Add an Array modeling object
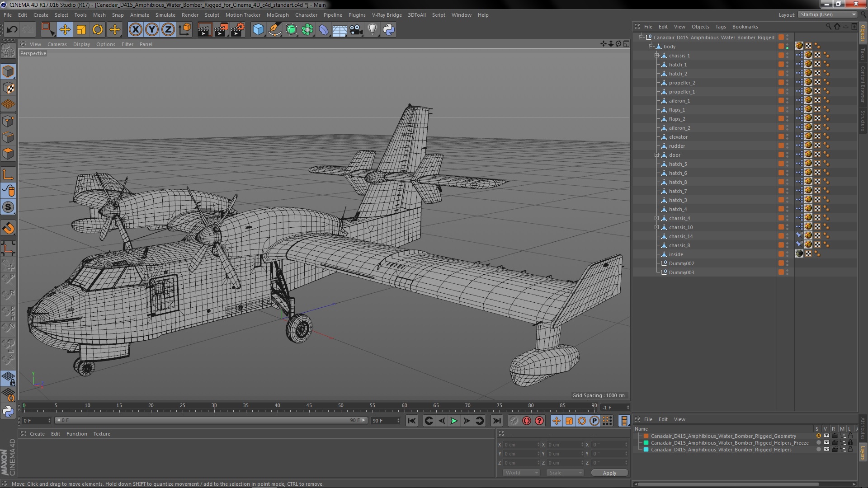 pos(307,30)
